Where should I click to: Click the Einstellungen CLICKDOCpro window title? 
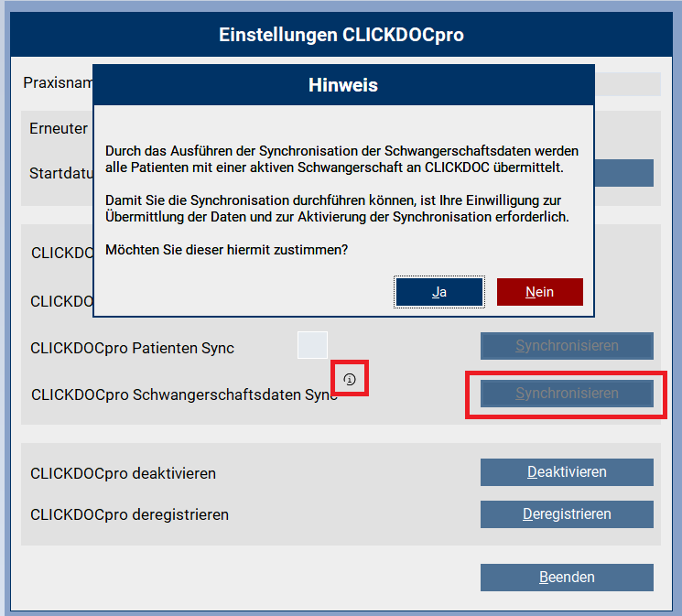(341, 36)
